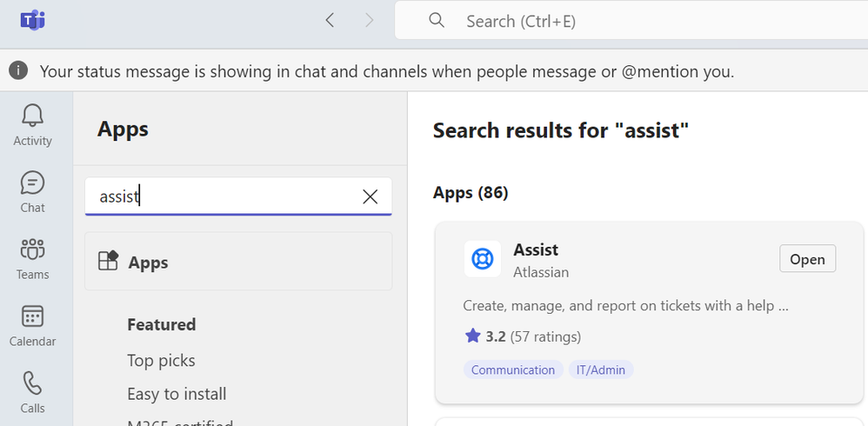Click the Assist app title
Screen dimensions: 868x426
point(536,250)
